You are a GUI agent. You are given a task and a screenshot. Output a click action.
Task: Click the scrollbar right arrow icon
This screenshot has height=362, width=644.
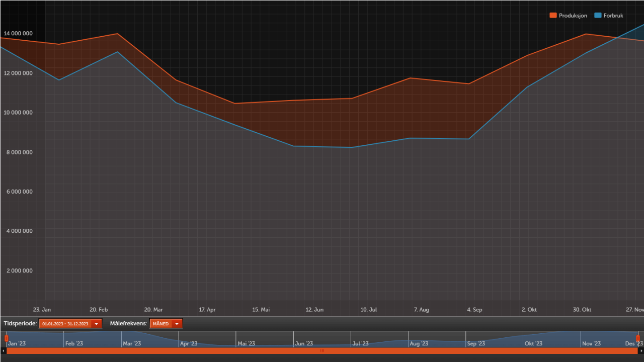point(641,350)
